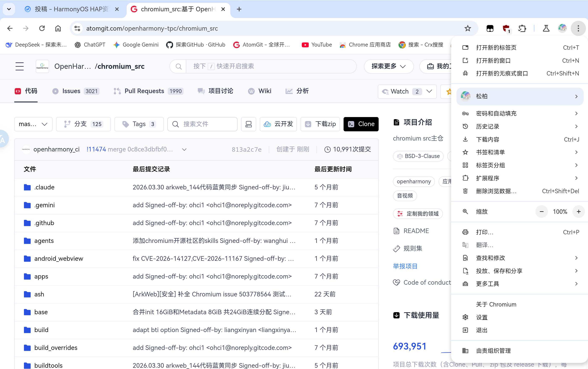Open the YouTube bookmark
Image resolution: width=588 pixels, height=369 pixels.
317,45
